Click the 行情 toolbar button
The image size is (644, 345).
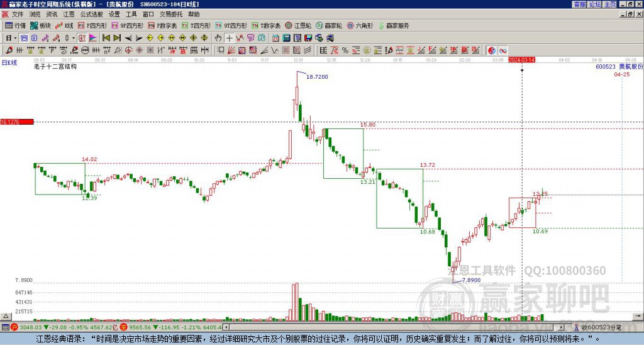coord(15,25)
